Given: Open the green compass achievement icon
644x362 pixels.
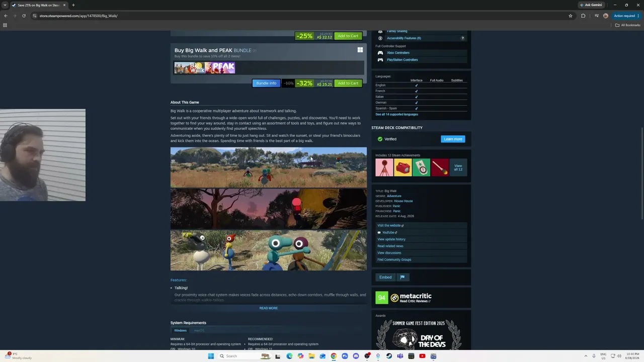Looking at the screenshot, I should coord(421,167).
